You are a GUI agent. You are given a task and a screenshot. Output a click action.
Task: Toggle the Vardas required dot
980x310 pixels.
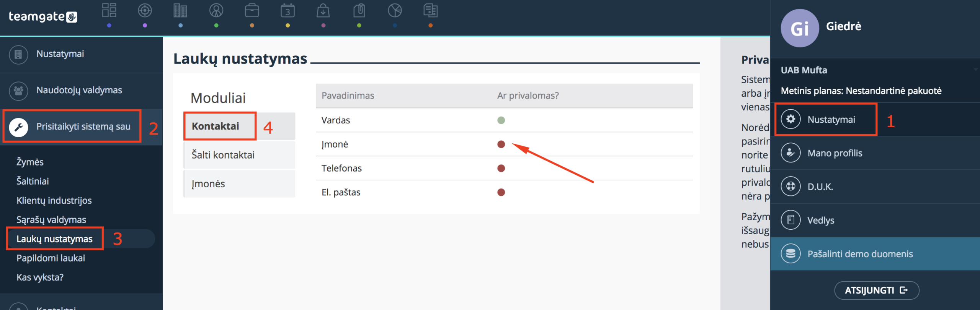(x=501, y=120)
